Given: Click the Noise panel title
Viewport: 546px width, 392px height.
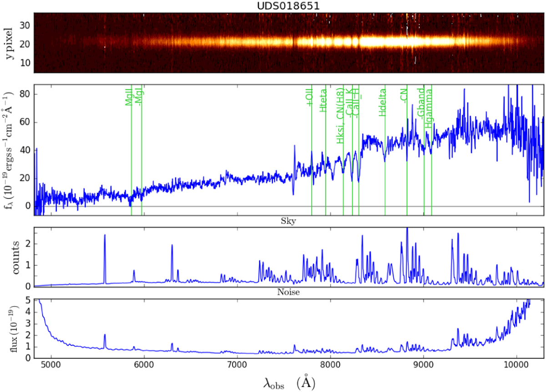Looking at the screenshot, I should click(x=288, y=293).
